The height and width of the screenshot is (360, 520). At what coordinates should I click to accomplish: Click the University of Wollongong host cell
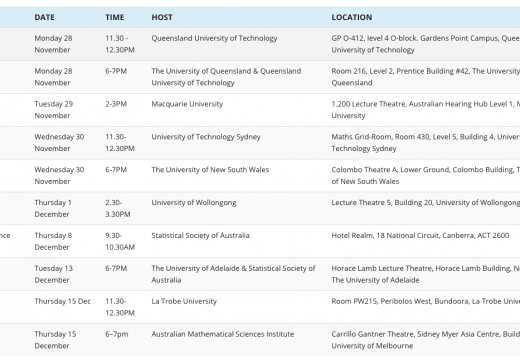point(194,203)
